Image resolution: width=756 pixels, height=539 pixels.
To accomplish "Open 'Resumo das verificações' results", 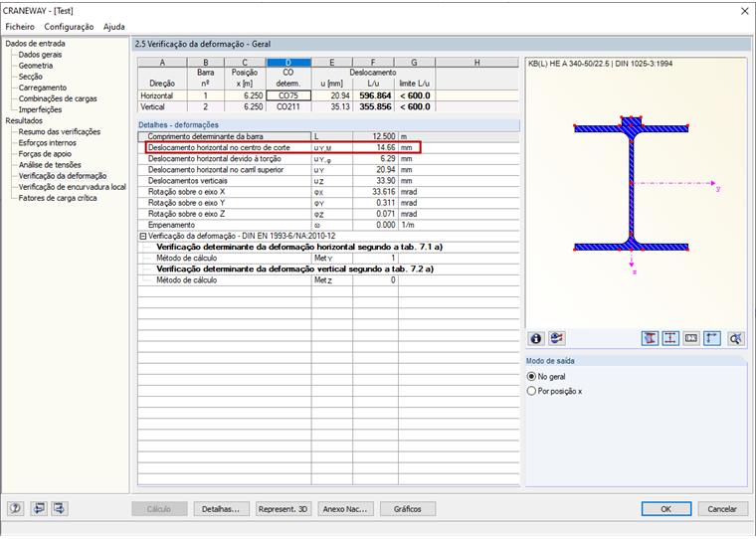I will tap(60, 131).
